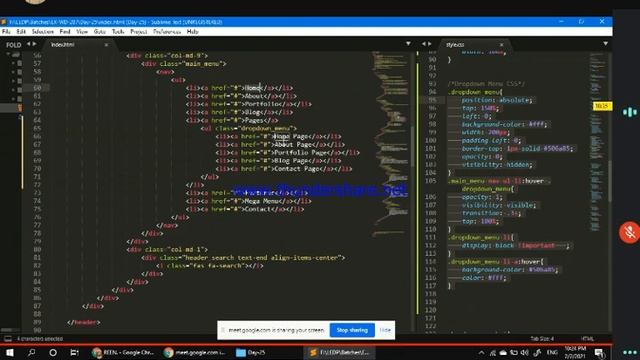
Task: Click the 'fas fa-search' icon tag line
Action: (x=210, y=266)
